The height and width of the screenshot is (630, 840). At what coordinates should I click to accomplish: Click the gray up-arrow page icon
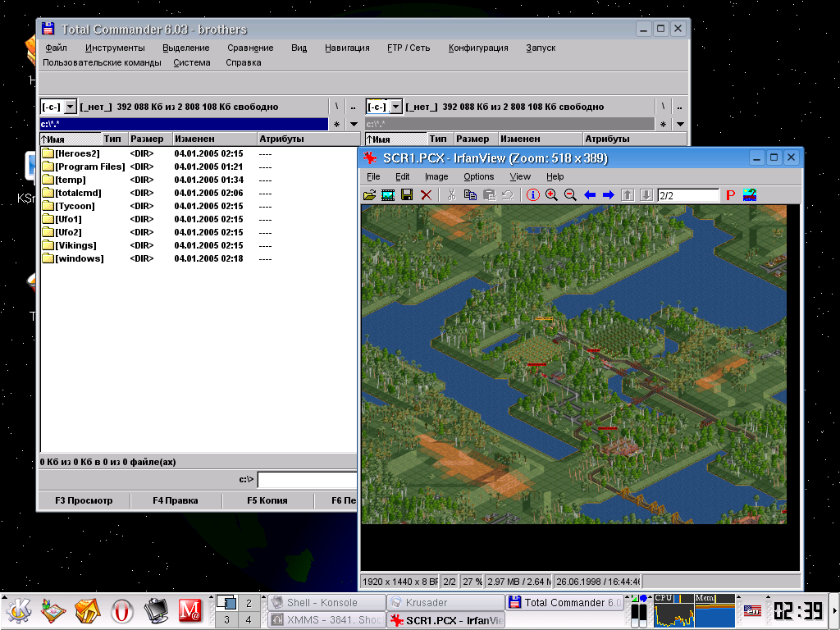628,195
